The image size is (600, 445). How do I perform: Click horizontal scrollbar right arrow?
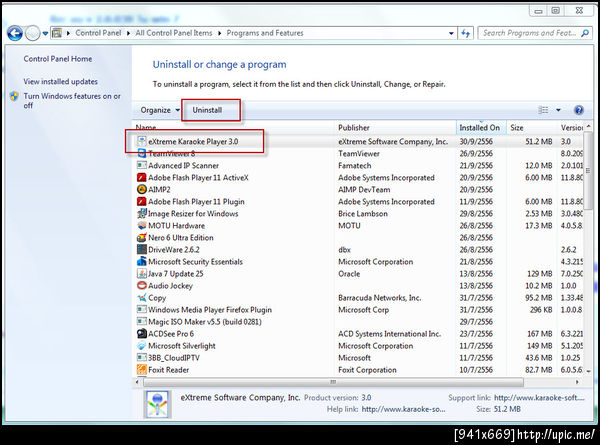coord(577,382)
